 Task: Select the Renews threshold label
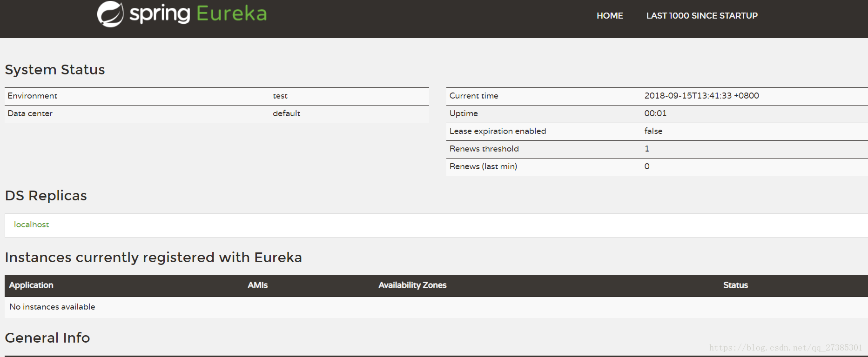[484, 149]
